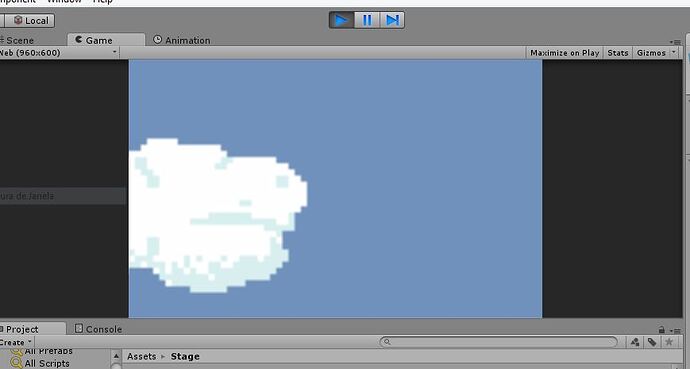Toggle Maximize on Play
Screen dimensions: 690x369
[x=565, y=53]
